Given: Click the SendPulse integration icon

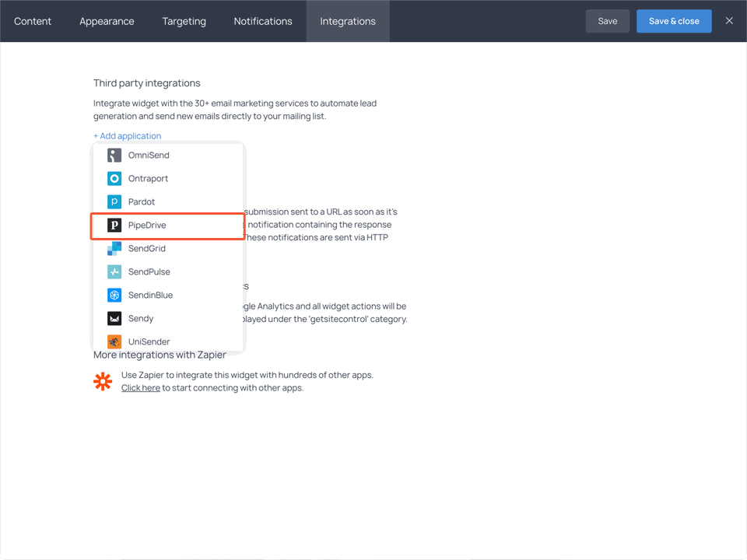Looking at the screenshot, I should tap(114, 271).
